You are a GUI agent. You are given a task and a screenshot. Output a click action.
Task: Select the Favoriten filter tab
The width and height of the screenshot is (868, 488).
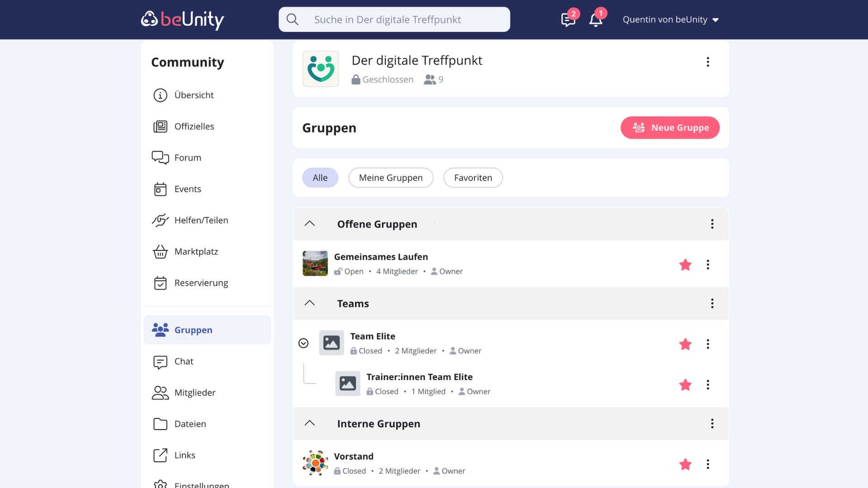(473, 178)
